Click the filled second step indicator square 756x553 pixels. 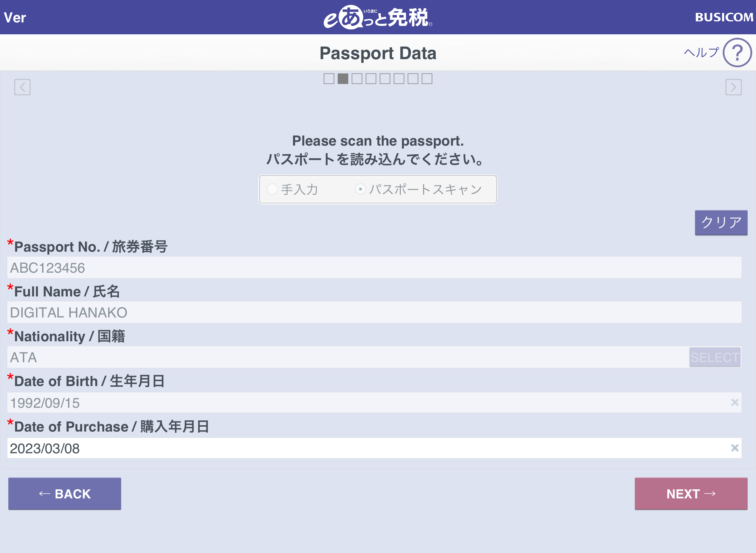point(343,79)
